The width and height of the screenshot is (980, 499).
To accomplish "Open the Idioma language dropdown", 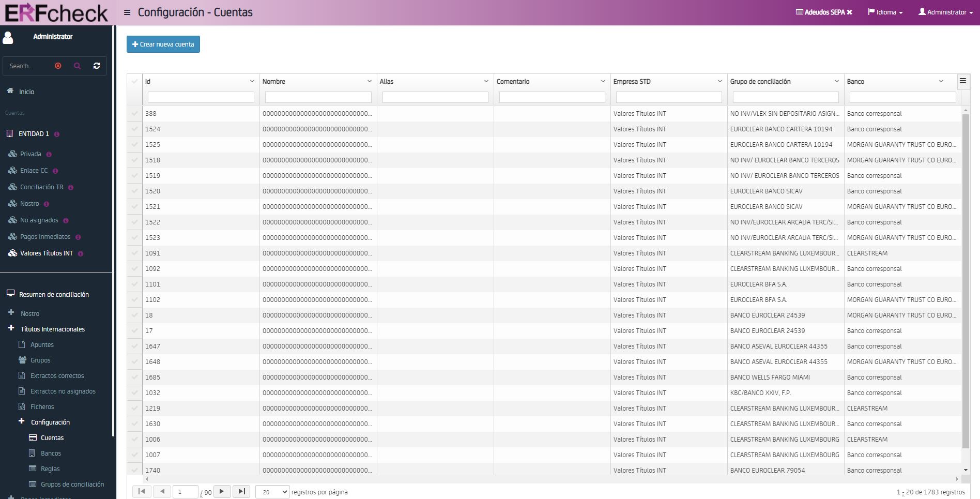I will point(885,12).
